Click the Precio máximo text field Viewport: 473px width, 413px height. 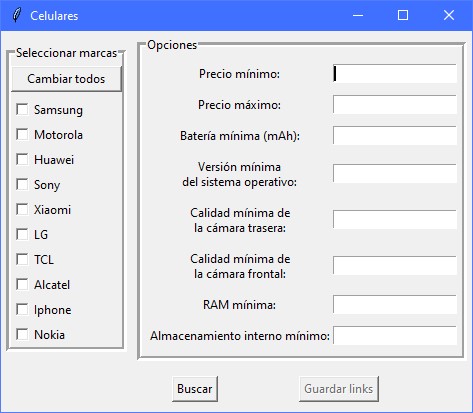[x=395, y=105]
